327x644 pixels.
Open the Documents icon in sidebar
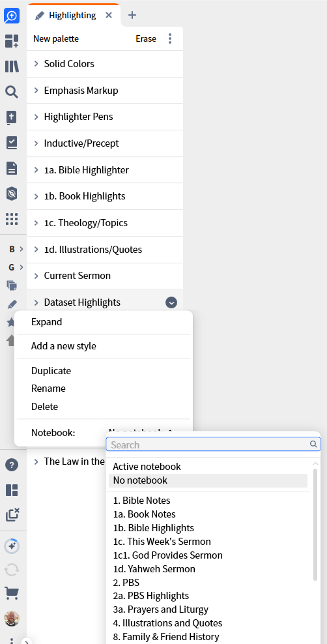[12, 168]
